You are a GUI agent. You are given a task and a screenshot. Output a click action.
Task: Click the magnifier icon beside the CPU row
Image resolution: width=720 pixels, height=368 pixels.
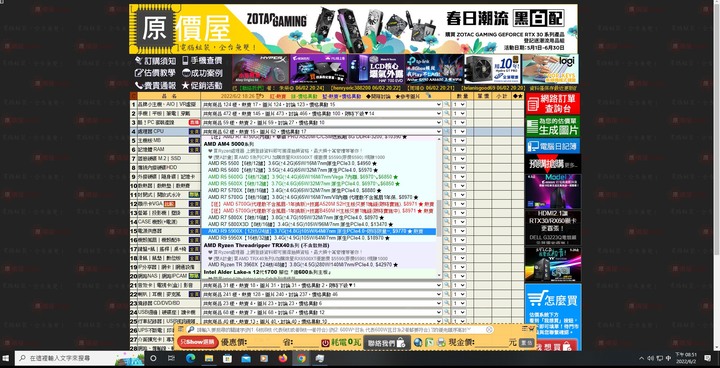click(446, 131)
